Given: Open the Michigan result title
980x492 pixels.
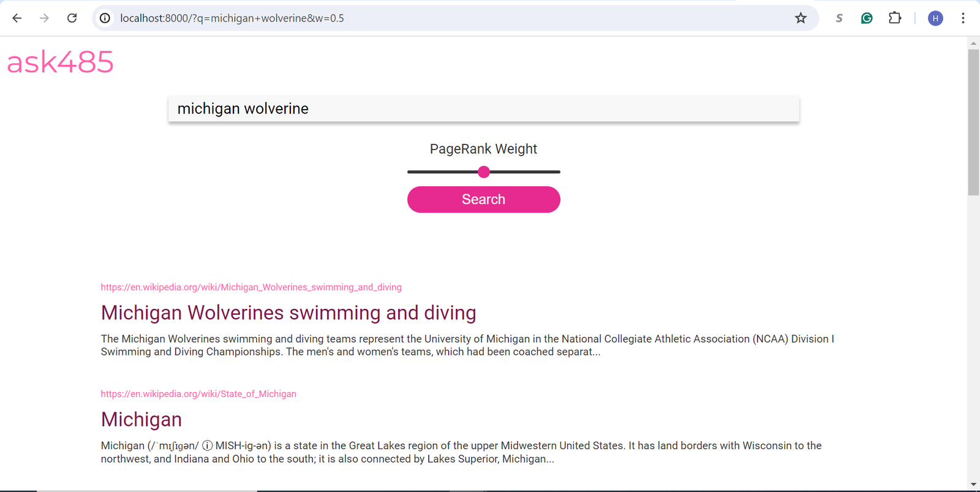Looking at the screenshot, I should (x=141, y=420).
